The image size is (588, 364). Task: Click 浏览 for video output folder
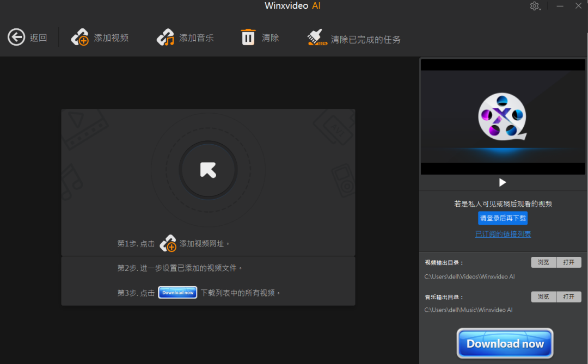click(x=543, y=262)
